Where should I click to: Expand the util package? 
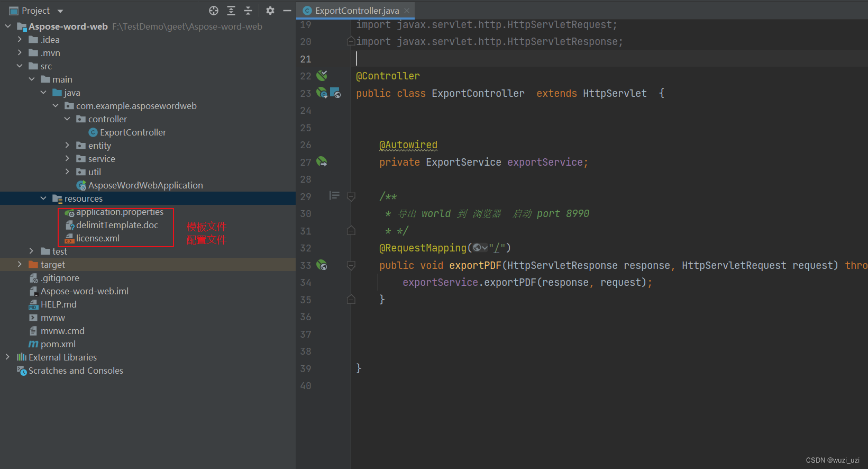[67, 172]
